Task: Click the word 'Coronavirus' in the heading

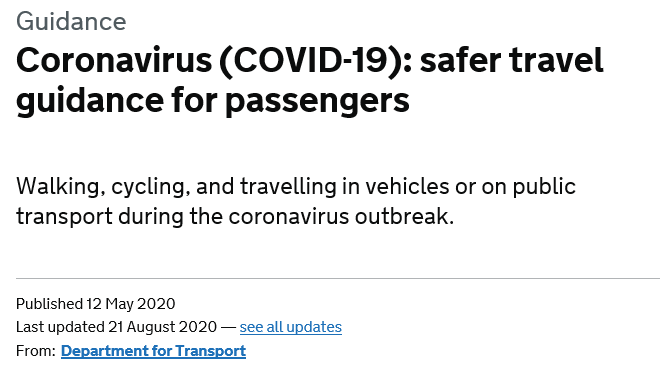Action: click(114, 61)
